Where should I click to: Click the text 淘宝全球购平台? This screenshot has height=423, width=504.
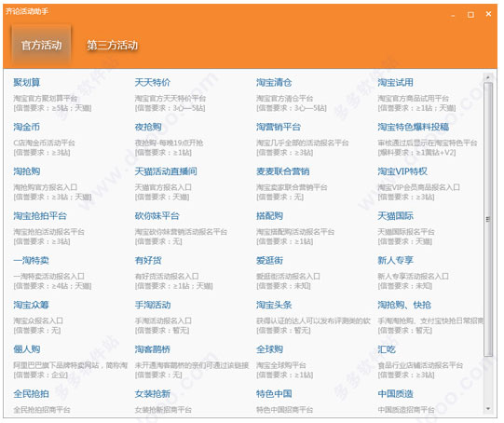click(x=281, y=365)
